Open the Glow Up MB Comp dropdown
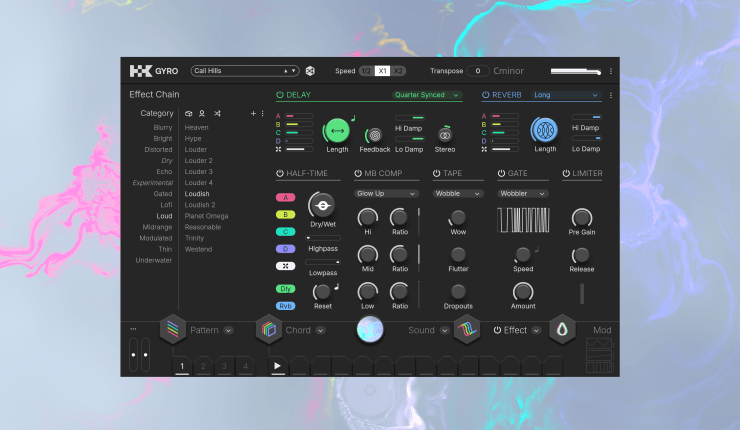This screenshot has width=740, height=430. click(x=384, y=193)
